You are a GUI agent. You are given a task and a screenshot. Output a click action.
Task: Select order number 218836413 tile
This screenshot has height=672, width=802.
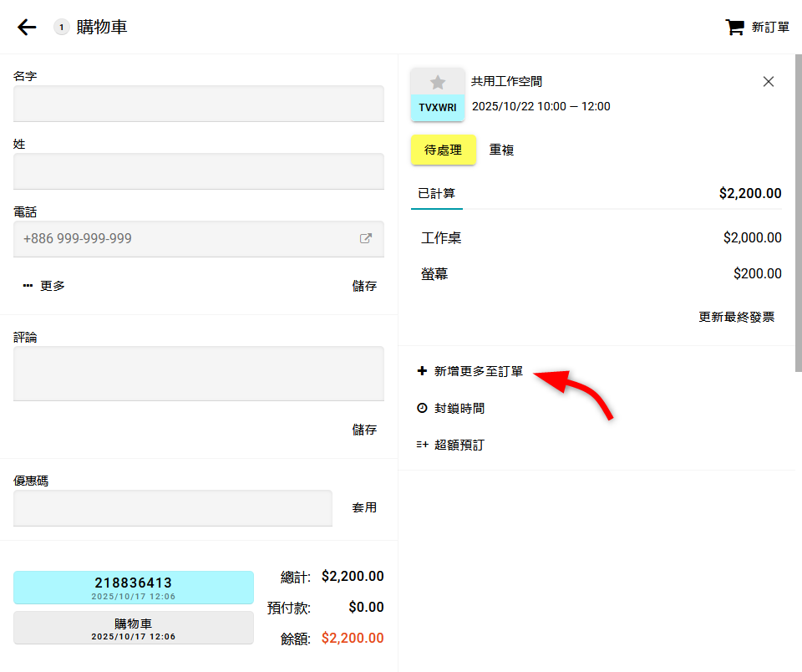coord(134,587)
